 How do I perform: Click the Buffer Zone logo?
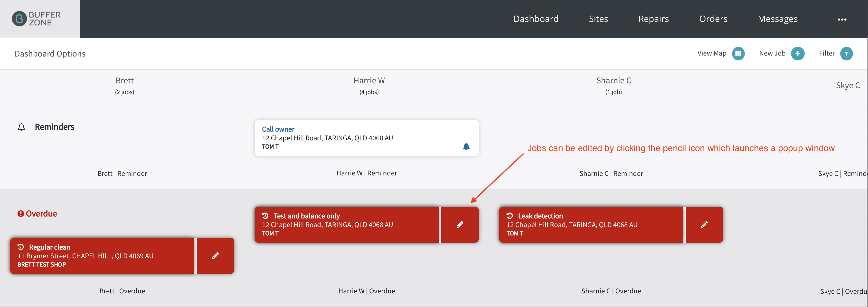tap(36, 19)
